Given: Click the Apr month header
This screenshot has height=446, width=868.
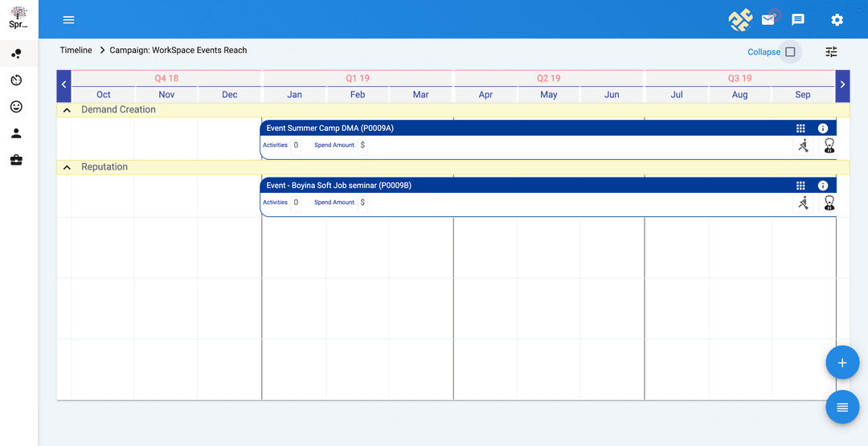Looking at the screenshot, I should pyautogui.click(x=485, y=95).
